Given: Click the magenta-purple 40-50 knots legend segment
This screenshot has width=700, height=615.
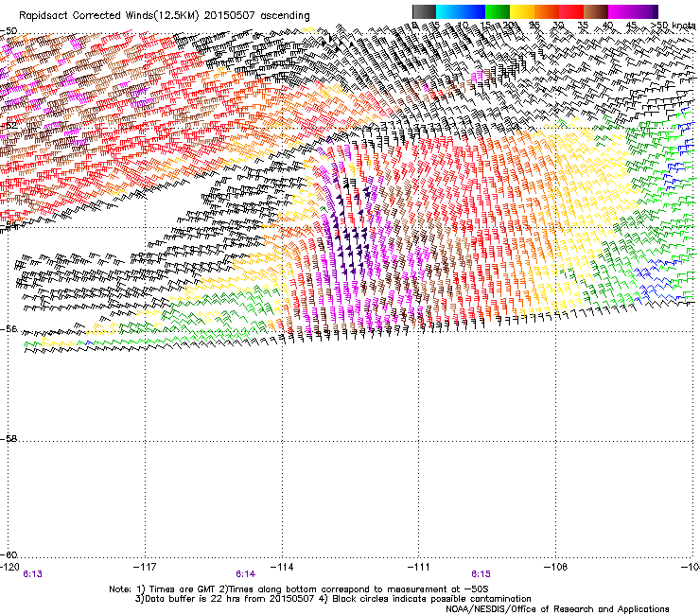Looking at the screenshot, I should (x=630, y=11).
